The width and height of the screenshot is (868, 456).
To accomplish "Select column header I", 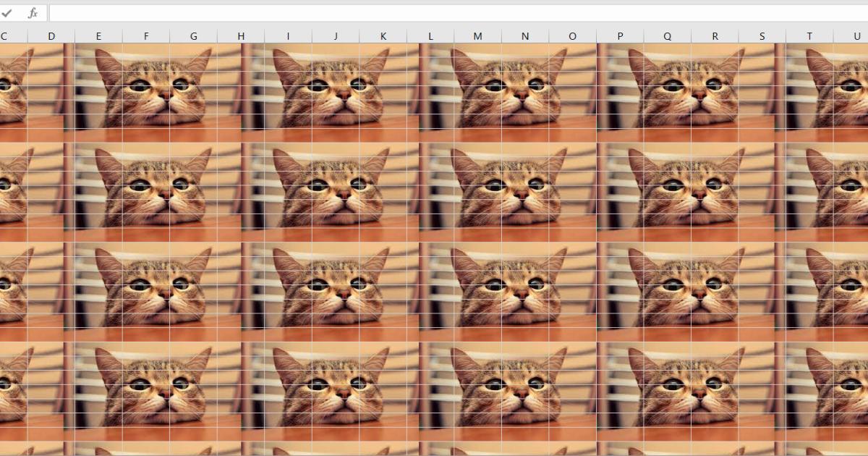I will (288, 34).
